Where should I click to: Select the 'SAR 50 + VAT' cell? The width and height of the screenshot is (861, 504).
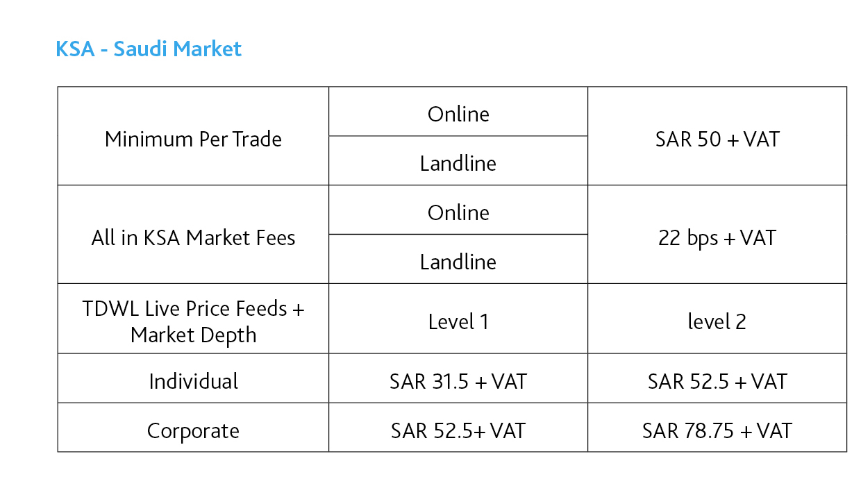click(717, 140)
